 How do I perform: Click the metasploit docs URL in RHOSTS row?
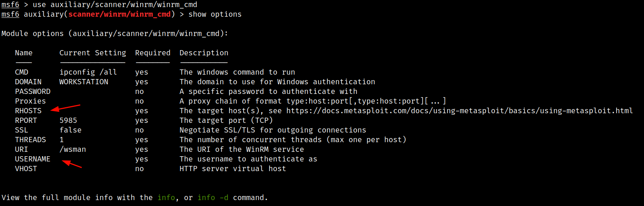(459, 111)
